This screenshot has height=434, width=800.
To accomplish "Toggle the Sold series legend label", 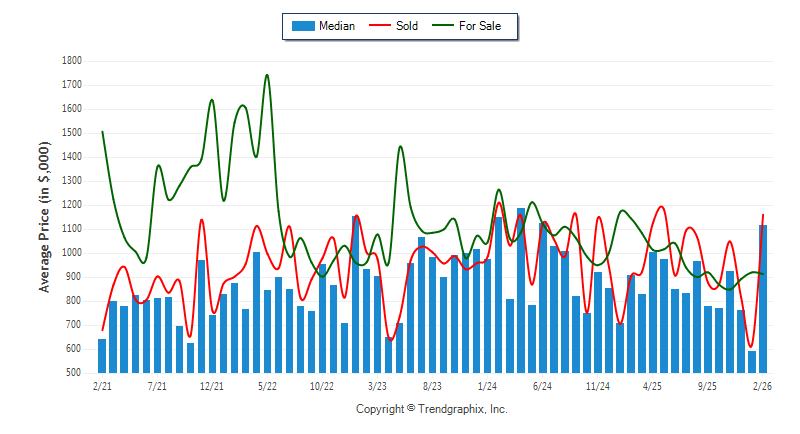I will tap(407, 26).
